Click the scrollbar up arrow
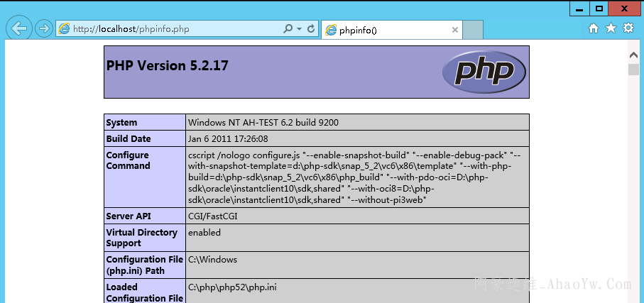644x303 pixels. [x=633, y=55]
